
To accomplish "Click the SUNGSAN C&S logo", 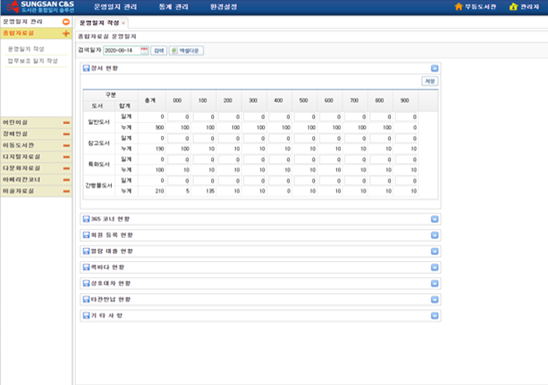I will 40,7.
